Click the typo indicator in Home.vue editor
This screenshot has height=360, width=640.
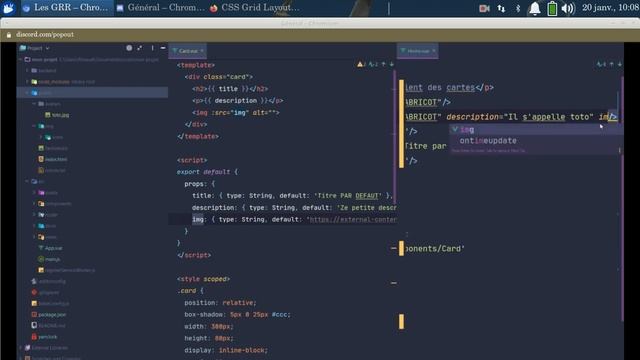pos(601,64)
